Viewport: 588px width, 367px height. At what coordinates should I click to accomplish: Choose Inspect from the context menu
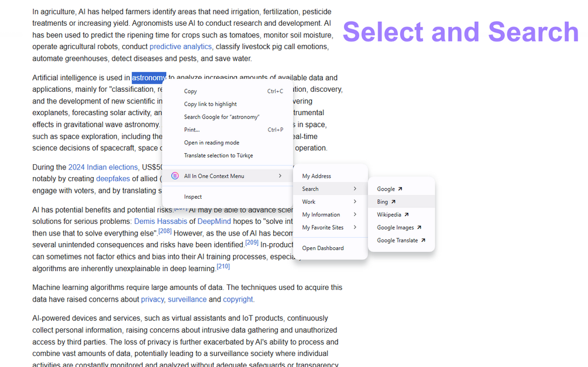pos(228,196)
